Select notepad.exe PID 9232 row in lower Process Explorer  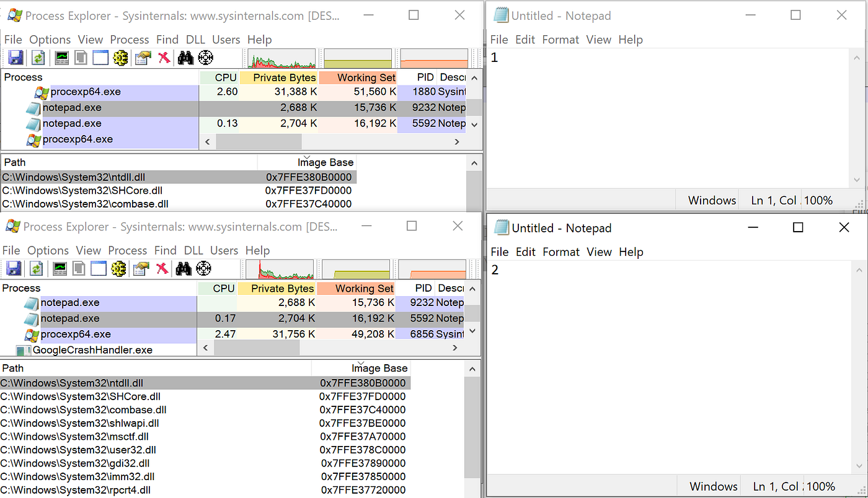[x=232, y=303]
